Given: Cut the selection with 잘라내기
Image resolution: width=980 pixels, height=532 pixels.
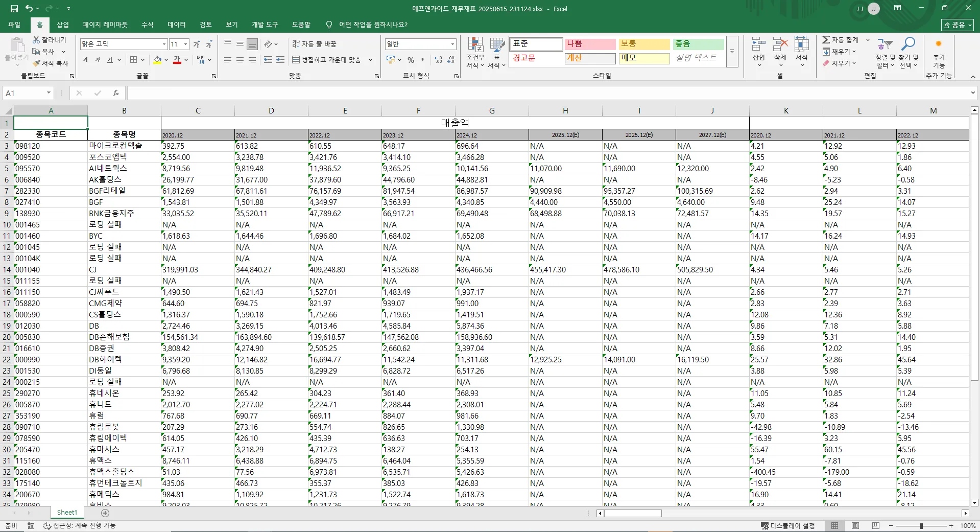Looking at the screenshot, I should (50, 40).
